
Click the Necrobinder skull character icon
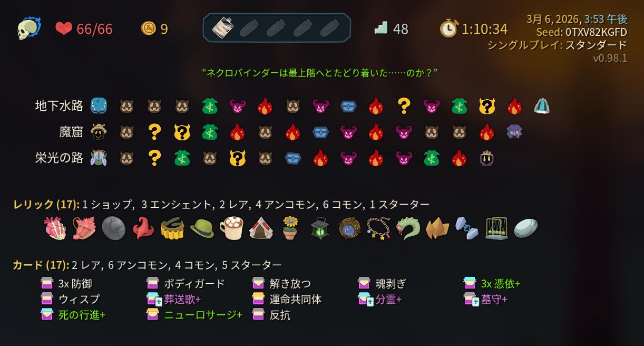28,28
